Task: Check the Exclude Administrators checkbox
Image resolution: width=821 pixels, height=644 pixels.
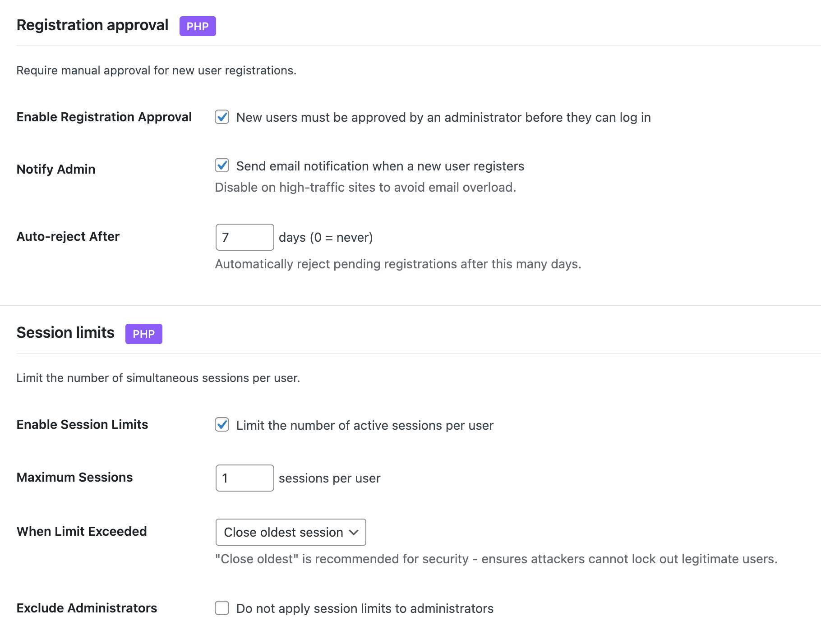Action: pos(222,608)
